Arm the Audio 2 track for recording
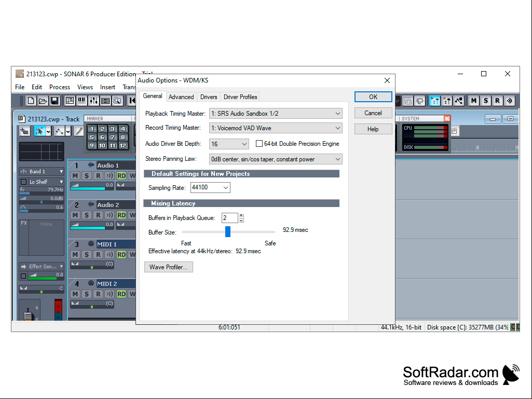 98,215
